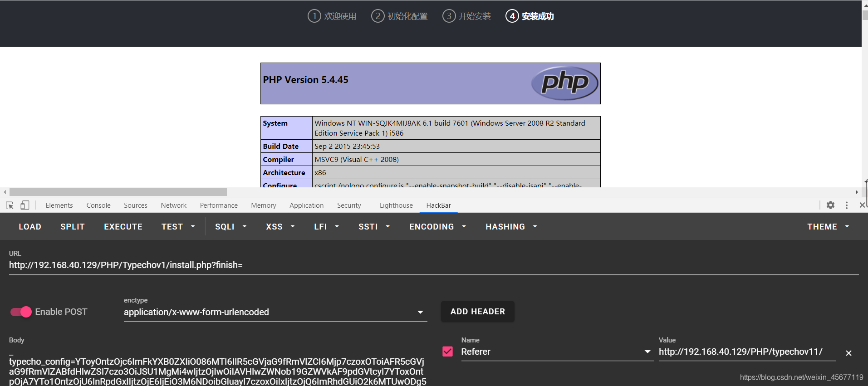Click the horizontal page scrollbar thumb

click(118, 192)
